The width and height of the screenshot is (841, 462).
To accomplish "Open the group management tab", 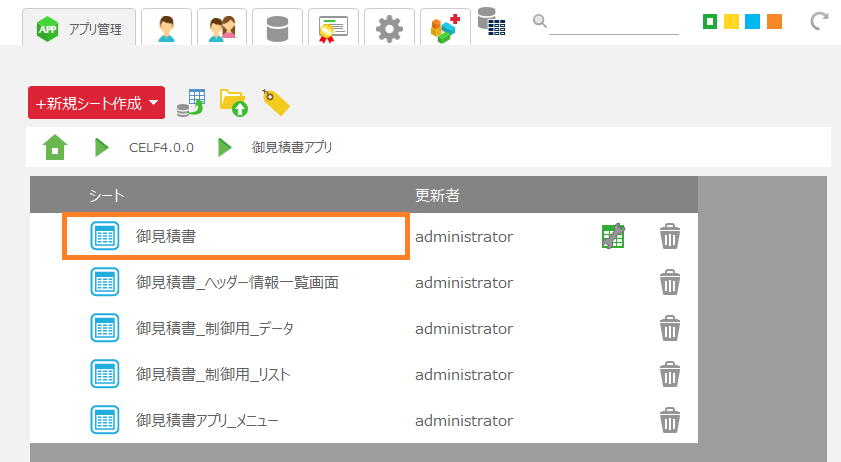I will tap(222, 28).
